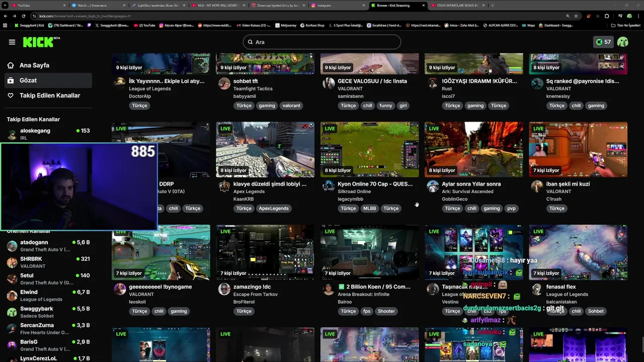Viewport: 644px width, 362px height.
Task: Open the green profile avatar menu
Action: tap(623, 42)
